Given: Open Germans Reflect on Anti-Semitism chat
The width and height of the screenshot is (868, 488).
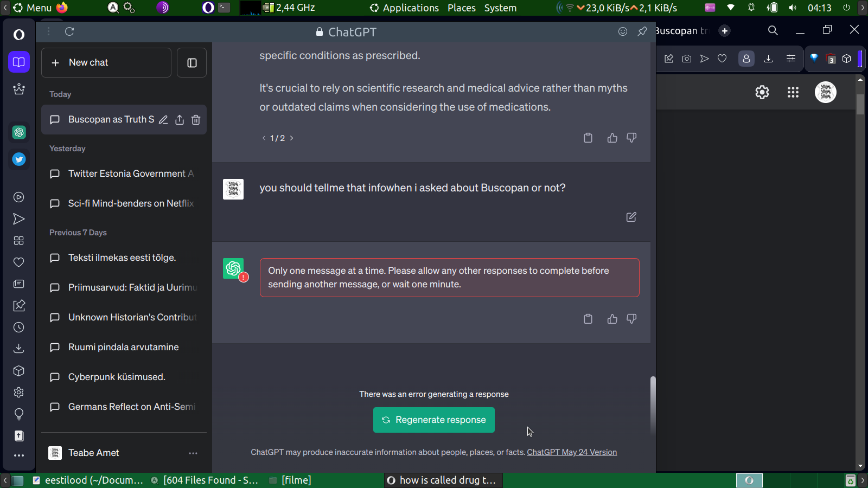Looking at the screenshot, I should tap(124, 407).
